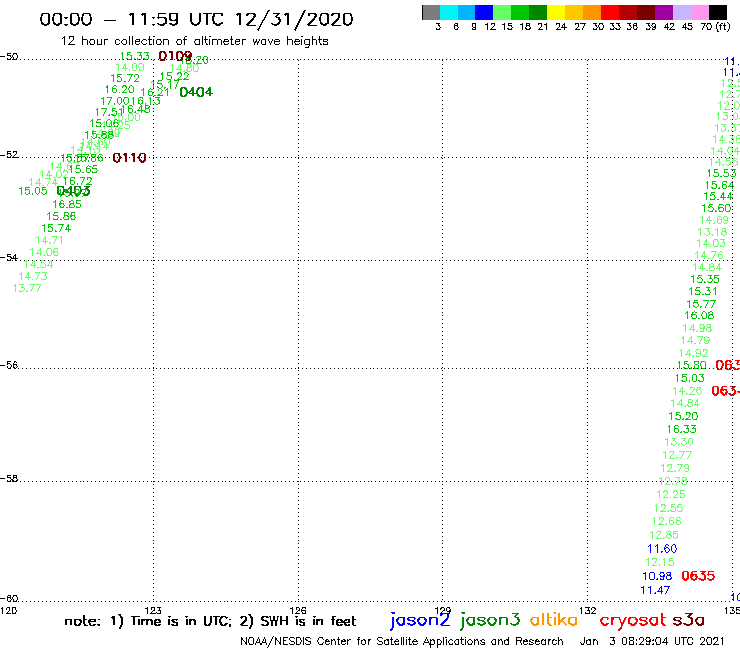Click the wave height value '12.85'
740x650 pixels.
click(664, 535)
